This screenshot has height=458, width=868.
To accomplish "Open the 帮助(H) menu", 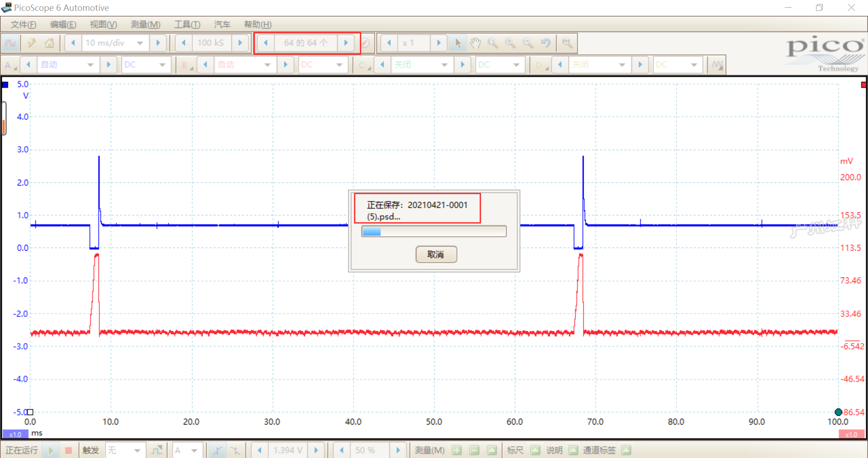I will 258,24.
